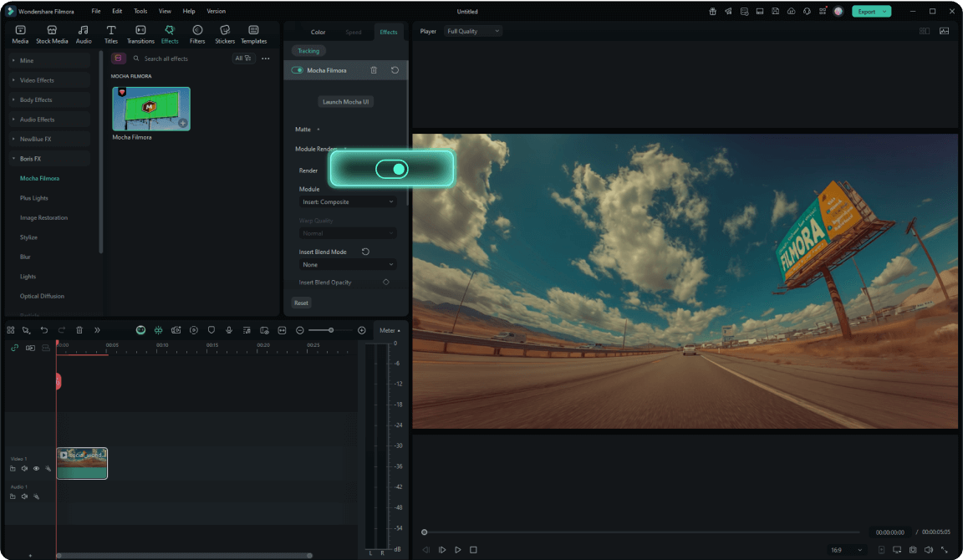Open the player quality dropdown Full Quality
Screen dimensions: 963x560
coord(472,31)
